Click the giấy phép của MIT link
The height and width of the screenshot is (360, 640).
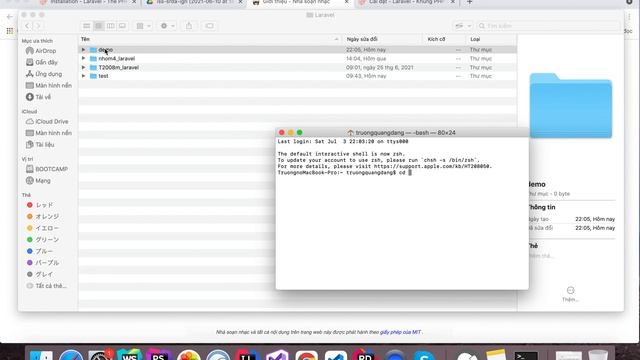click(400, 332)
